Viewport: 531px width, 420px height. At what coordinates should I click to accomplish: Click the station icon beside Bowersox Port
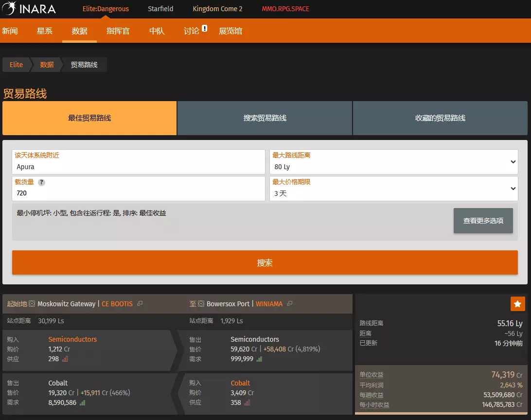(x=201, y=304)
